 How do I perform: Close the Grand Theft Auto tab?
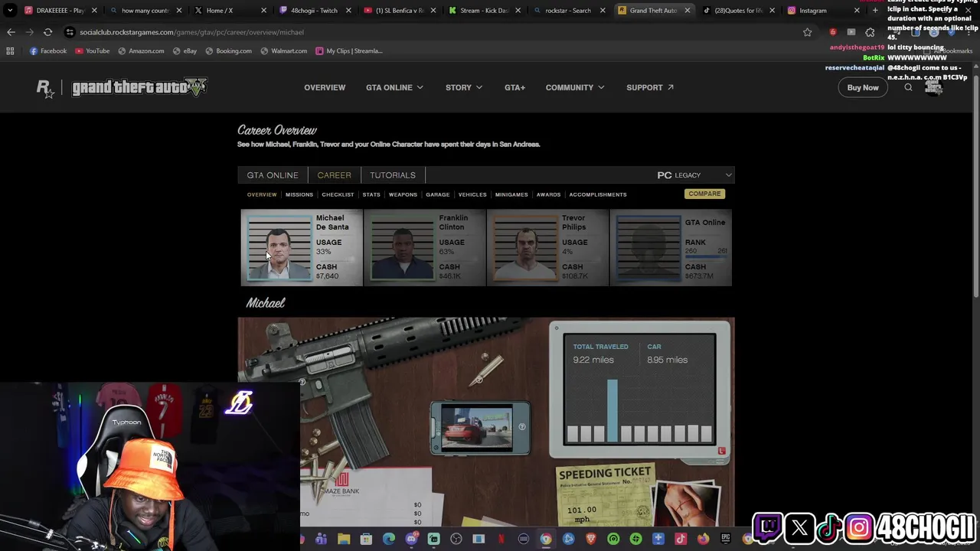click(687, 11)
